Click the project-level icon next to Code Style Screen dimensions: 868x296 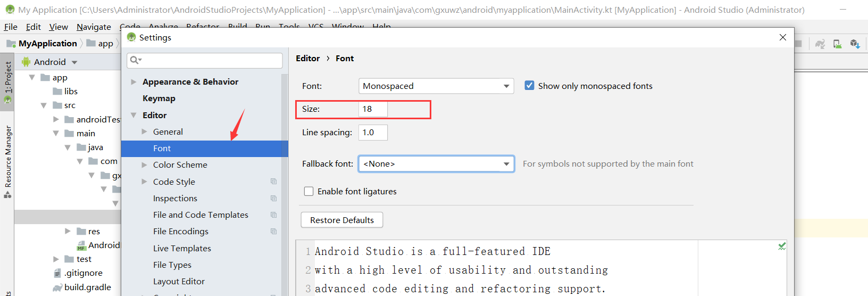pyautogui.click(x=273, y=182)
